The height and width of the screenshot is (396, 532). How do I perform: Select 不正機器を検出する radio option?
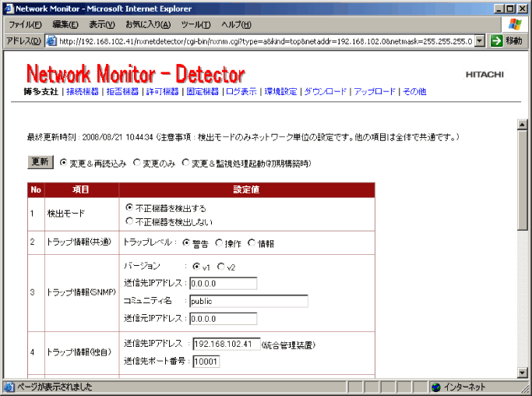129,207
